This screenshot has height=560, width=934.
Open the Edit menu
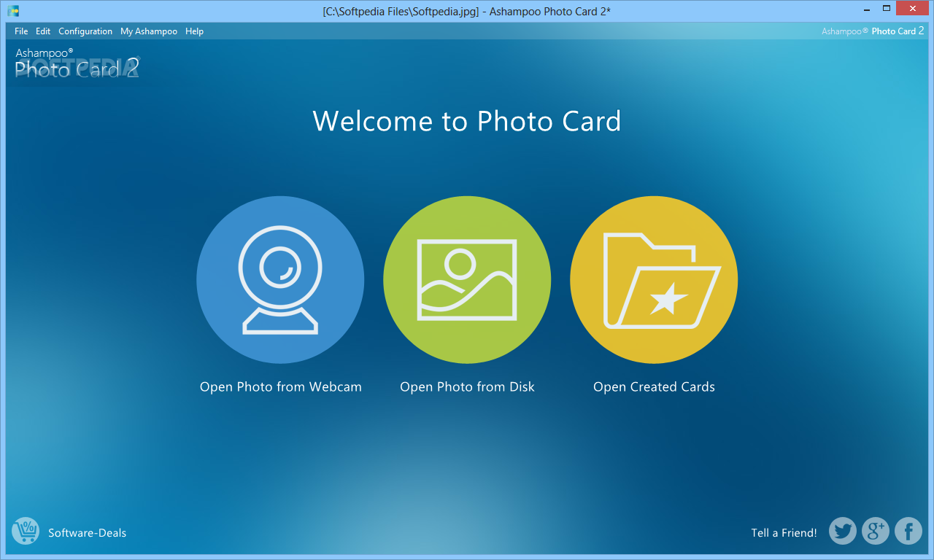coord(43,31)
